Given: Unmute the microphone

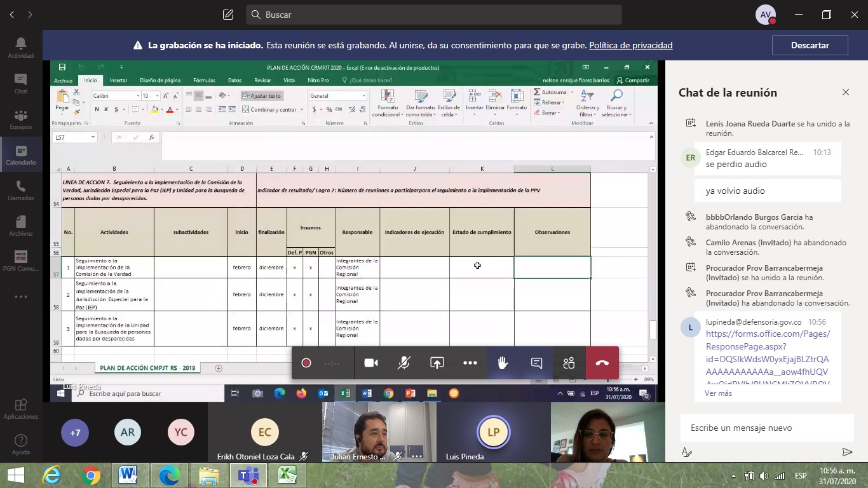Looking at the screenshot, I should [404, 363].
